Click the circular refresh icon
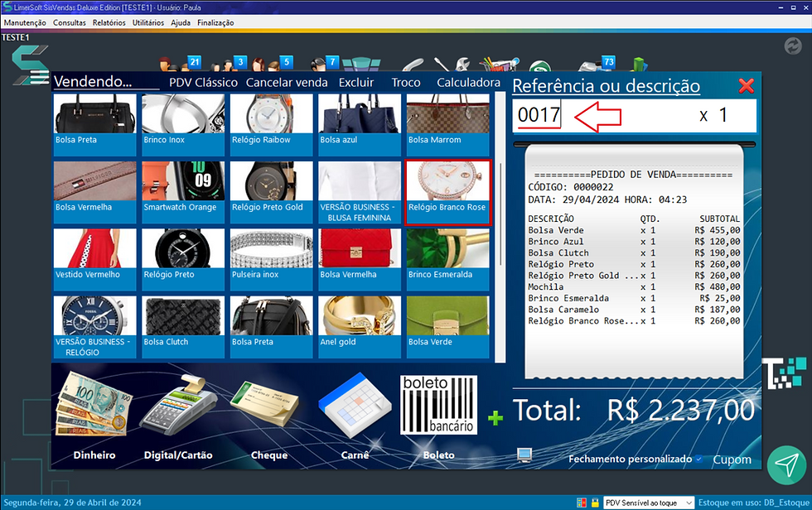Screen dimensions: 812x510 pos(793,46)
